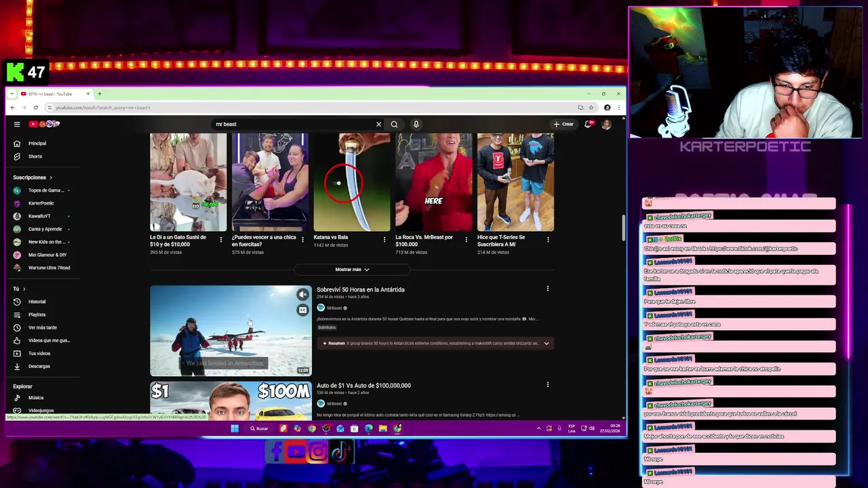Open the tab search dropdown arrow

(x=12, y=94)
